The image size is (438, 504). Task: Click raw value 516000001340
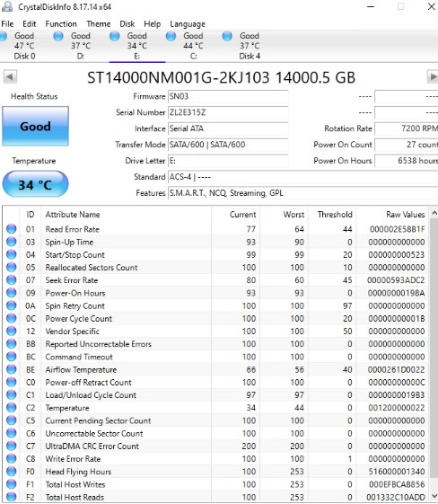click(397, 472)
